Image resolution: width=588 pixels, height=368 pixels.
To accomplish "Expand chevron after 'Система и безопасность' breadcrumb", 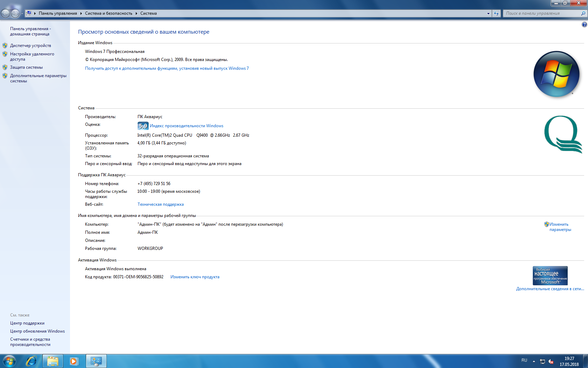I will click(x=136, y=13).
